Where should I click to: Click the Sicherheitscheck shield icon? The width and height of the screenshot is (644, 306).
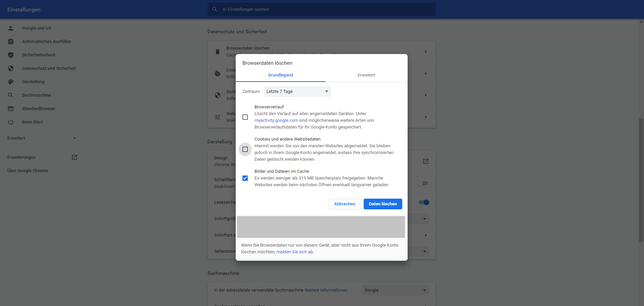point(11,55)
